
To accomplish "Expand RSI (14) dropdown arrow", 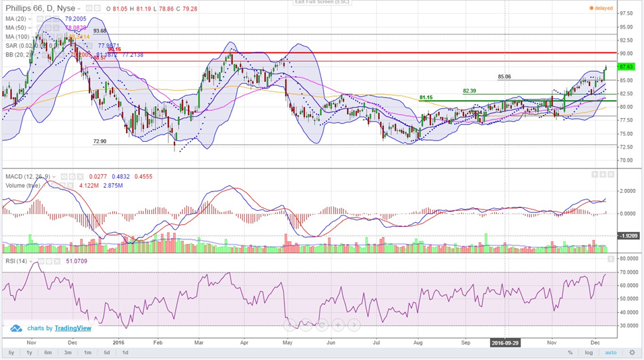I will click(31, 261).
